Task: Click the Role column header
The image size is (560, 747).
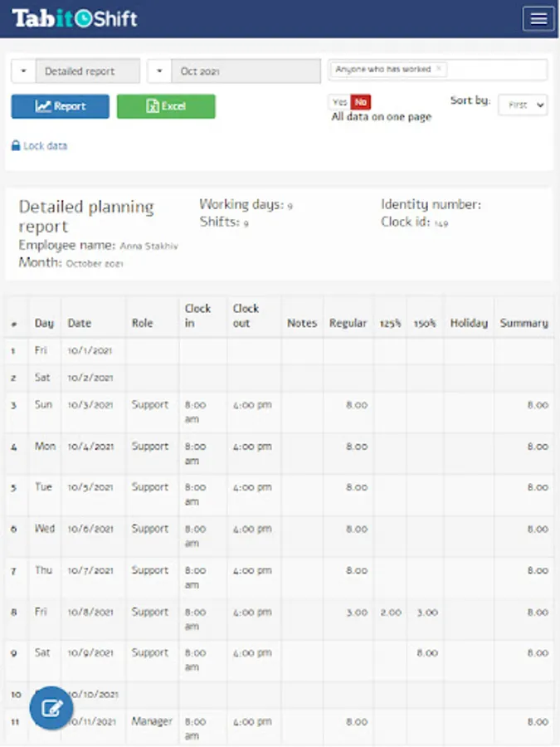Action: (x=142, y=323)
